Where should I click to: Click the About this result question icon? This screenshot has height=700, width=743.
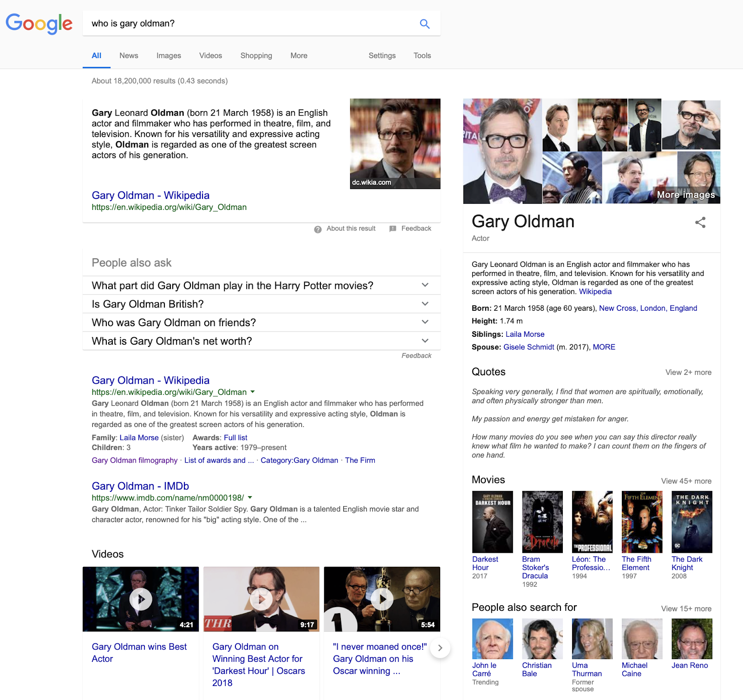click(318, 229)
